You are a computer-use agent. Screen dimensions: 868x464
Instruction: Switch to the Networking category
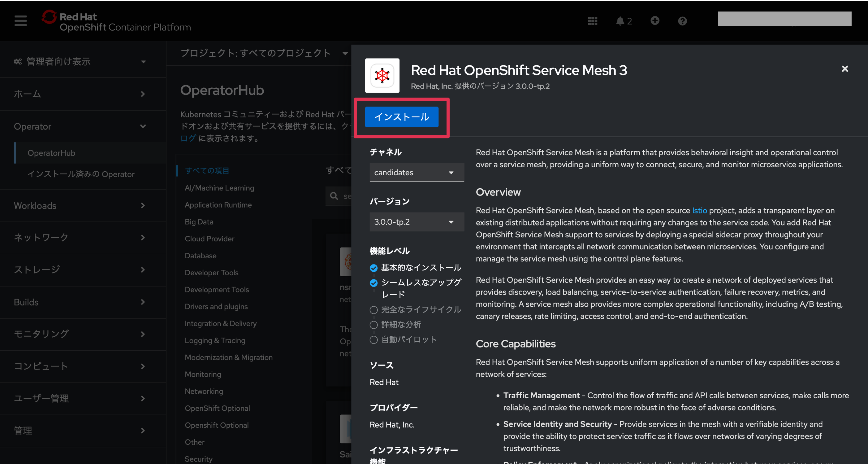pos(204,391)
